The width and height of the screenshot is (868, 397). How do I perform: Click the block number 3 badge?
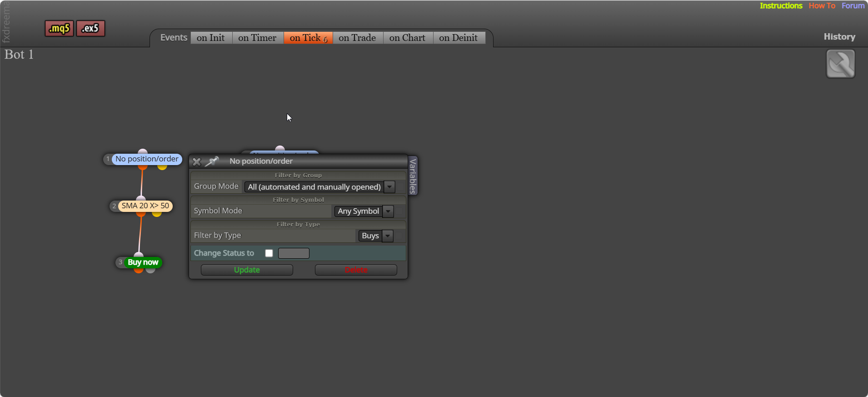coord(120,262)
